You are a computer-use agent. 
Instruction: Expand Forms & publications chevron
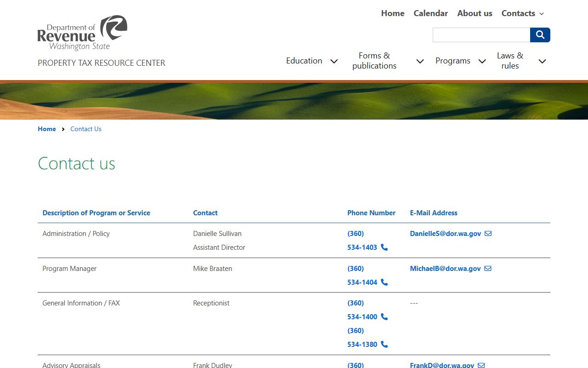(420, 61)
